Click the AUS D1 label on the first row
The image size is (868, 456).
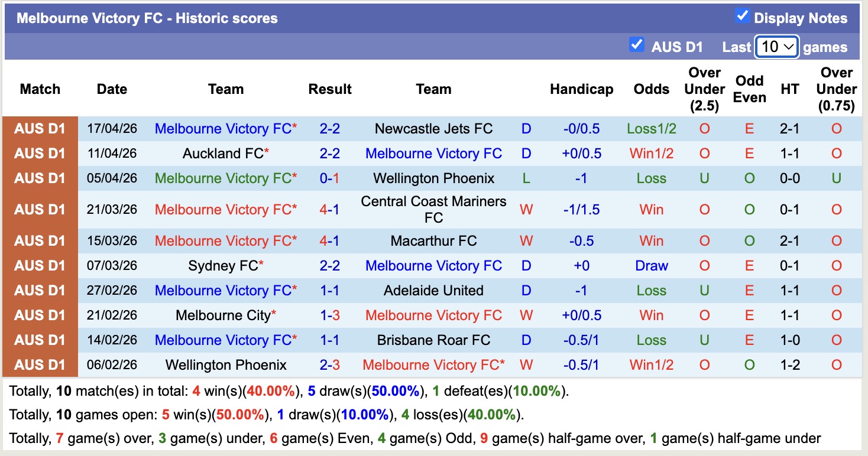40,128
